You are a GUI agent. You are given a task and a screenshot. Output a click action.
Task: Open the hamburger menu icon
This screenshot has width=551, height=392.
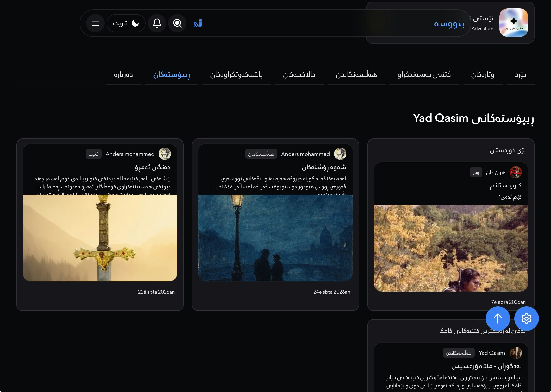point(95,23)
